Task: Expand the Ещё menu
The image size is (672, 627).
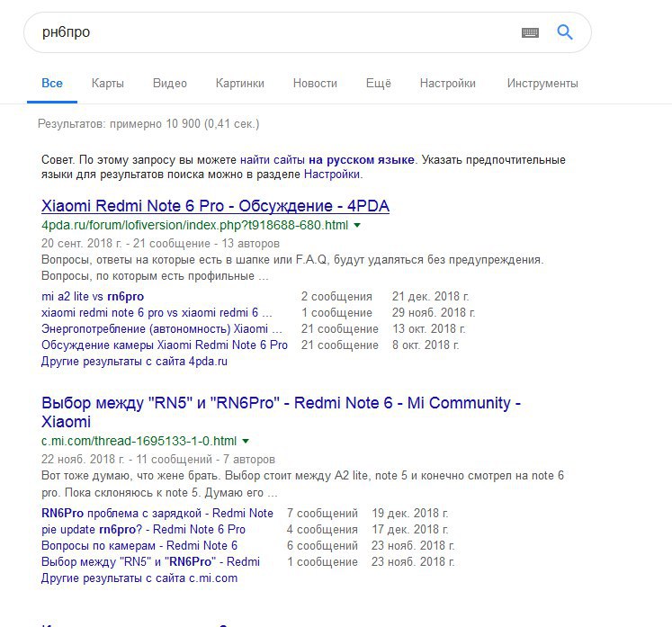Action: tap(379, 83)
